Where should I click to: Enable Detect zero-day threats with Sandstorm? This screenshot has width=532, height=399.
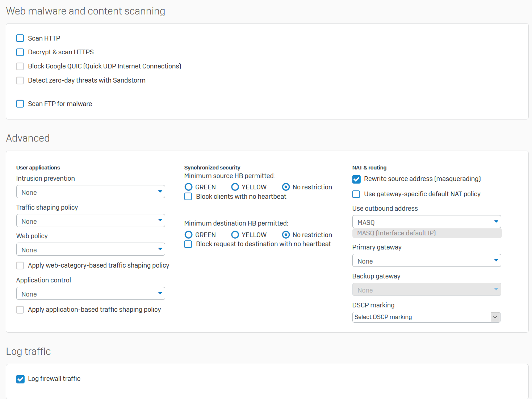tap(20, 80)
